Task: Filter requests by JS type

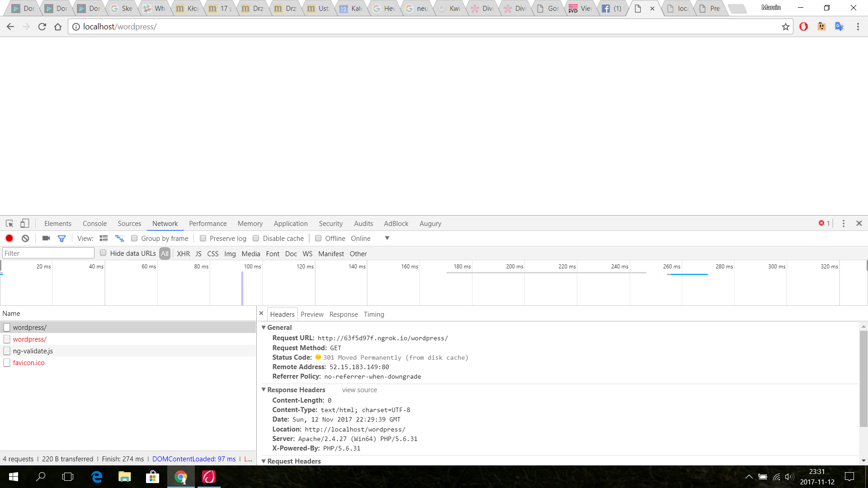Action: pyautogui.click(x=198, y=253)
